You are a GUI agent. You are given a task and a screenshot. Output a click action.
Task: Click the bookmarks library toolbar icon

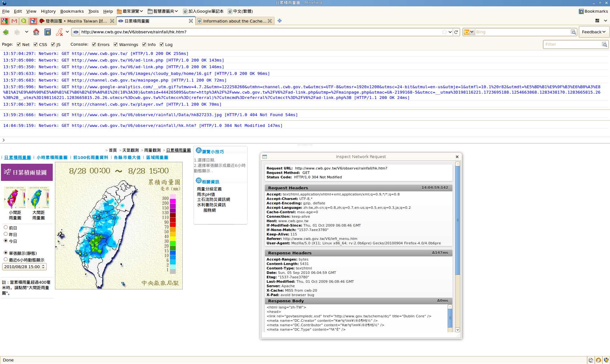[x=48, y=32]
